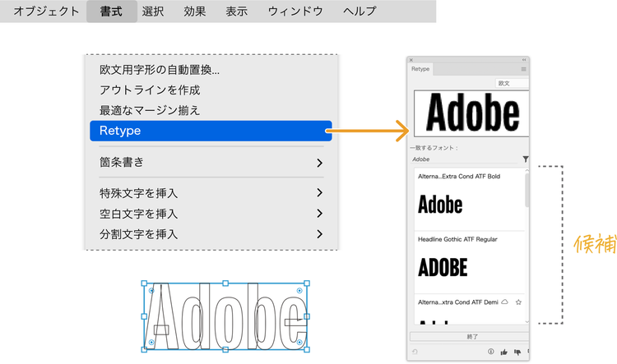The image size is (617, 364).
Task: Select the outlined Adobe text object on canvas
Action: (x=225, y=316)
